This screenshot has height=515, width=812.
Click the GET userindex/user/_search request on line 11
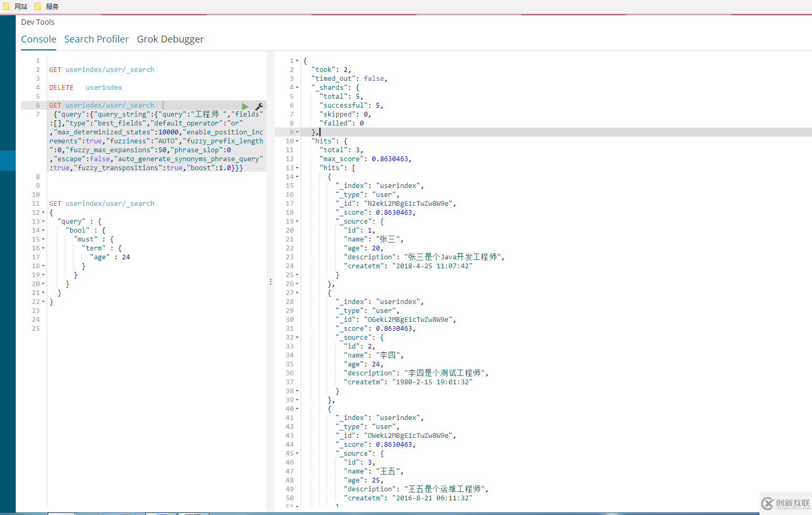(x=102, y=204)
